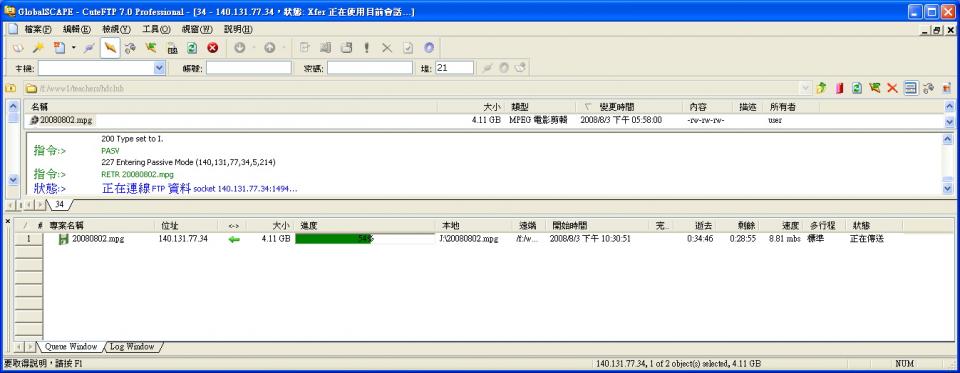The width and height of the screenshot is (960, 373).
Task: Click the 進度 column header in queue
Action: pos(366,226)
